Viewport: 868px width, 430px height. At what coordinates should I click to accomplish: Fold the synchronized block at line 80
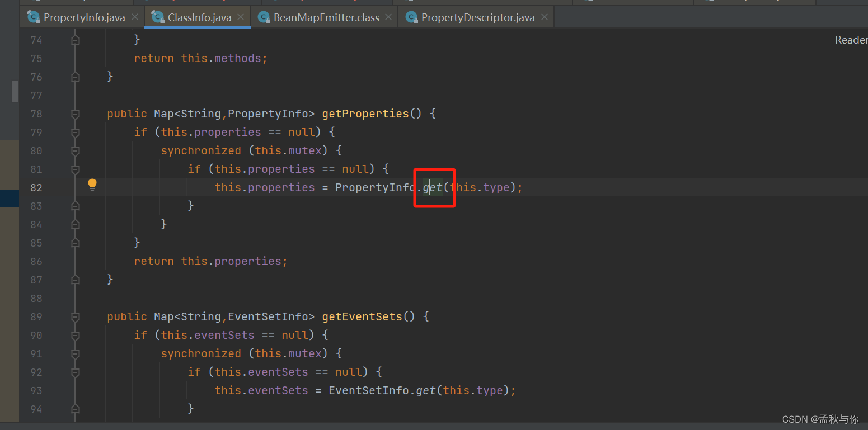point(76,151)
